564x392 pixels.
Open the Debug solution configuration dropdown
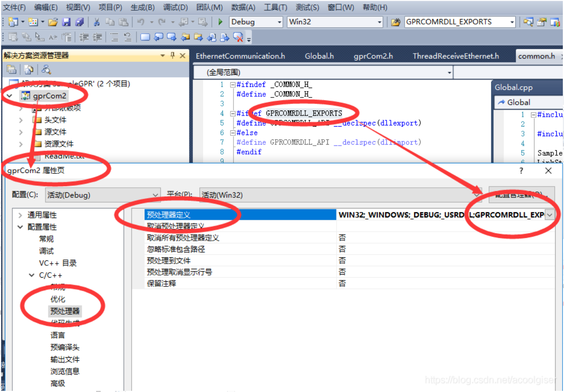coord(279,22)
